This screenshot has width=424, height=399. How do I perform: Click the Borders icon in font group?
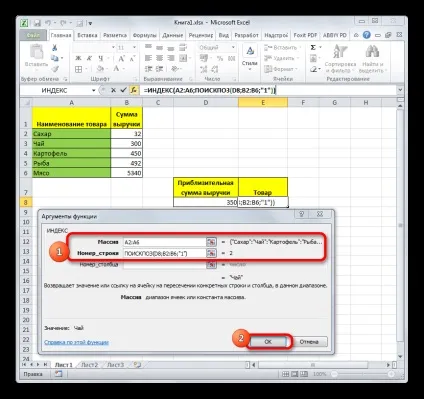point(79,69)
